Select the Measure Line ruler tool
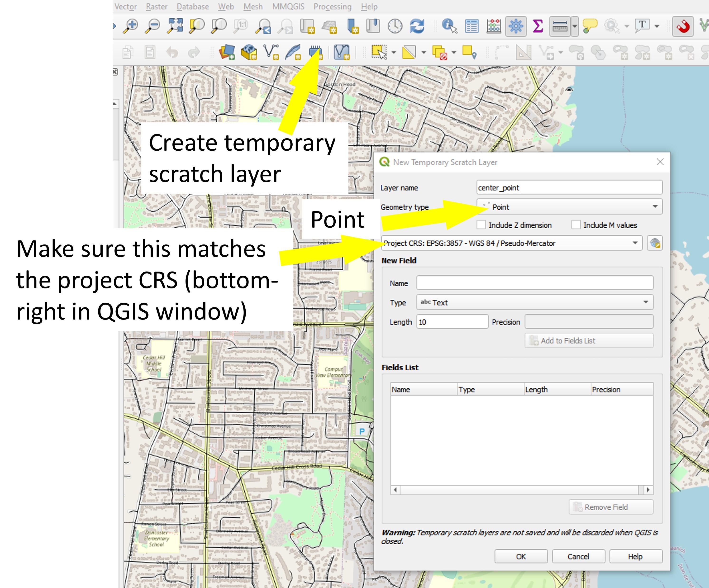709x588 pixels. point(560,26)
